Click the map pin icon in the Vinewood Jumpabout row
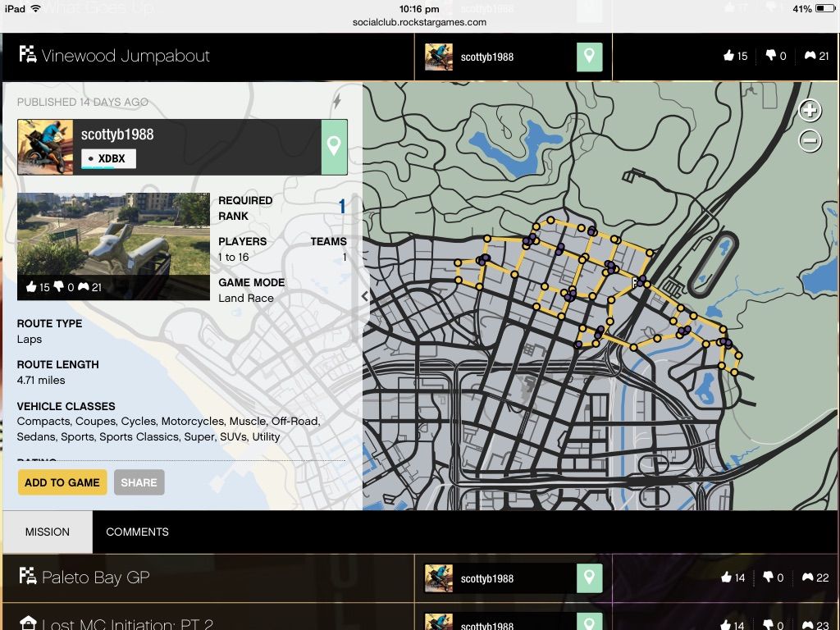Screen dimensions: 840x630 (589, 57)
